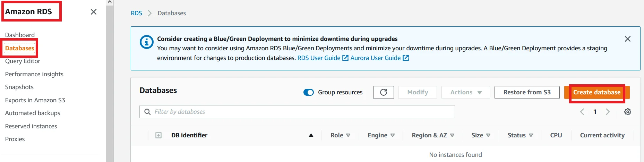Open table preferences gear icon
Image resolution: width=644 pixels, height=162 pixels.
click(x=628, y=112)
